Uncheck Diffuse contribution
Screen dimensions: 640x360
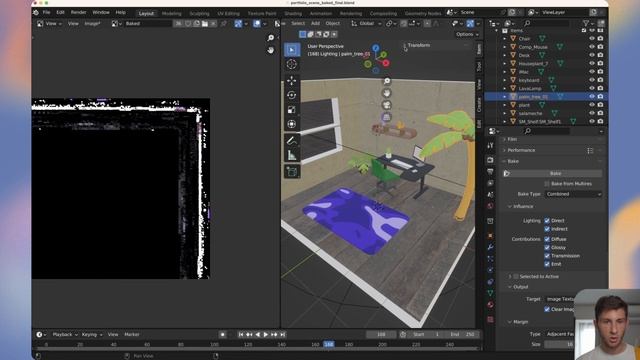tap(547, 239)
